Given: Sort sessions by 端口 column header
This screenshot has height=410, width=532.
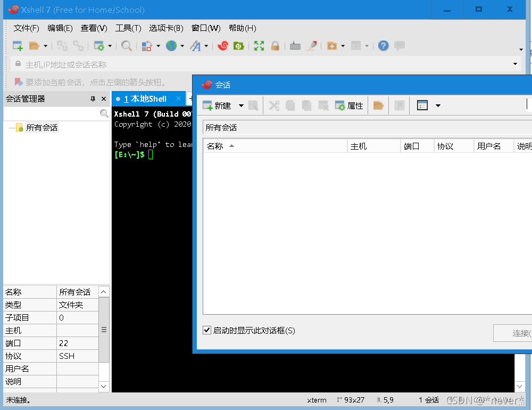Looking at the screenshot, I should point(417,146).
